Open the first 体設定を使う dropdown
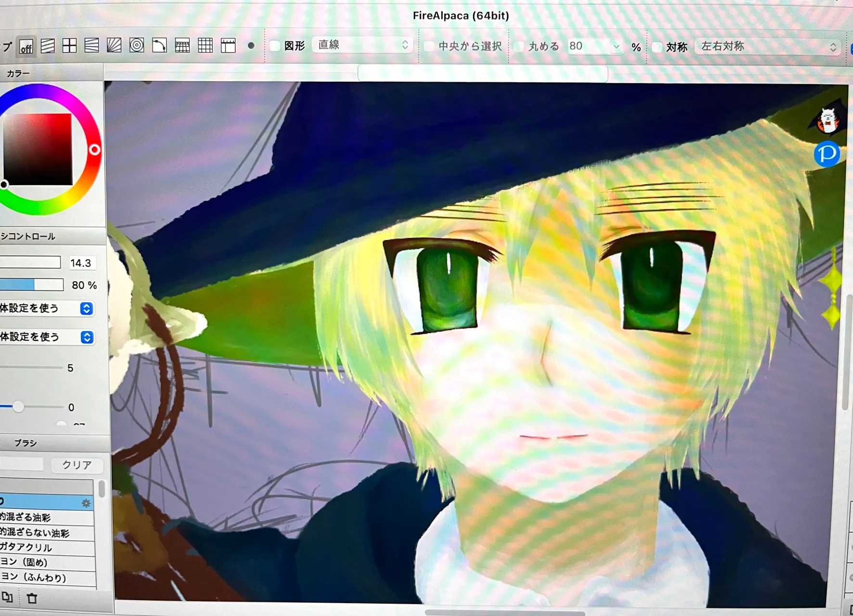This screenshot has height=616, width=853. (x=47, y=308)
